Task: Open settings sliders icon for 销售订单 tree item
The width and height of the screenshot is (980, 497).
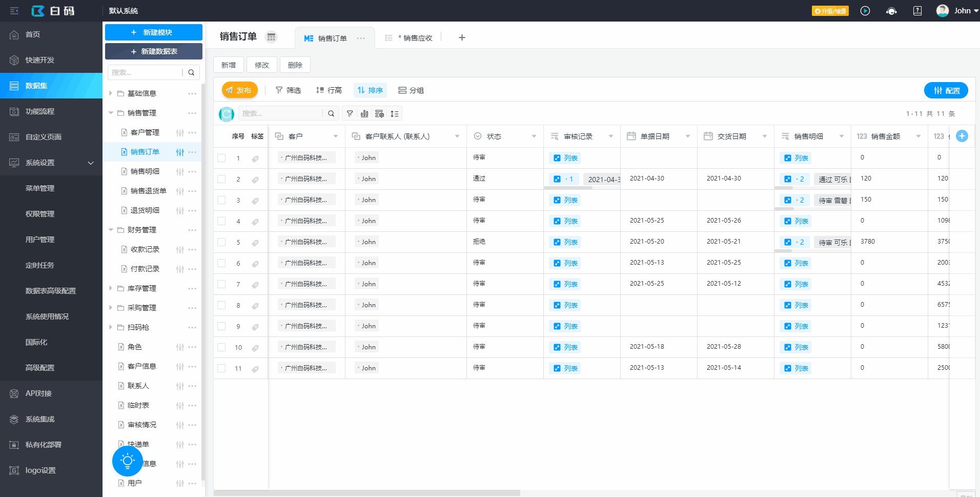Action: [180, 152]
